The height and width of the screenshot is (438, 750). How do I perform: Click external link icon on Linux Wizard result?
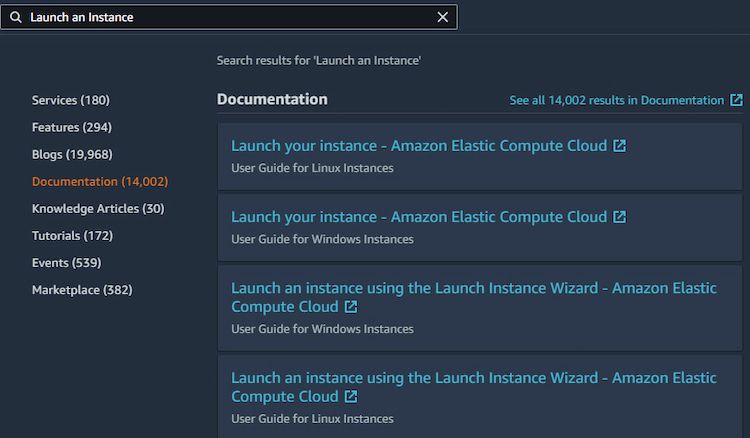click(x=351, y=397)
